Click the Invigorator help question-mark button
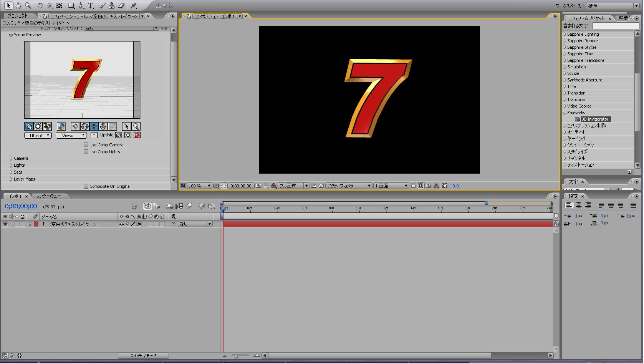 coord(94,135)
